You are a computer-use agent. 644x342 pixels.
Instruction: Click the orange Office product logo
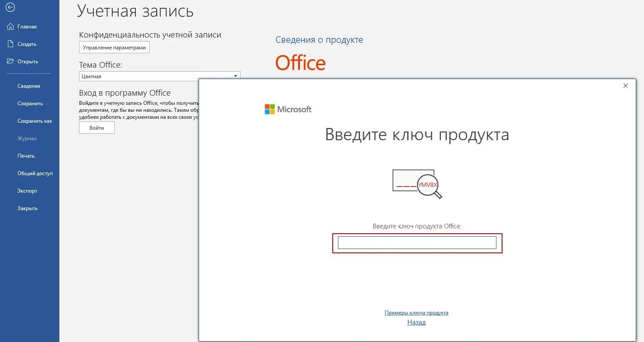[300, 63]
